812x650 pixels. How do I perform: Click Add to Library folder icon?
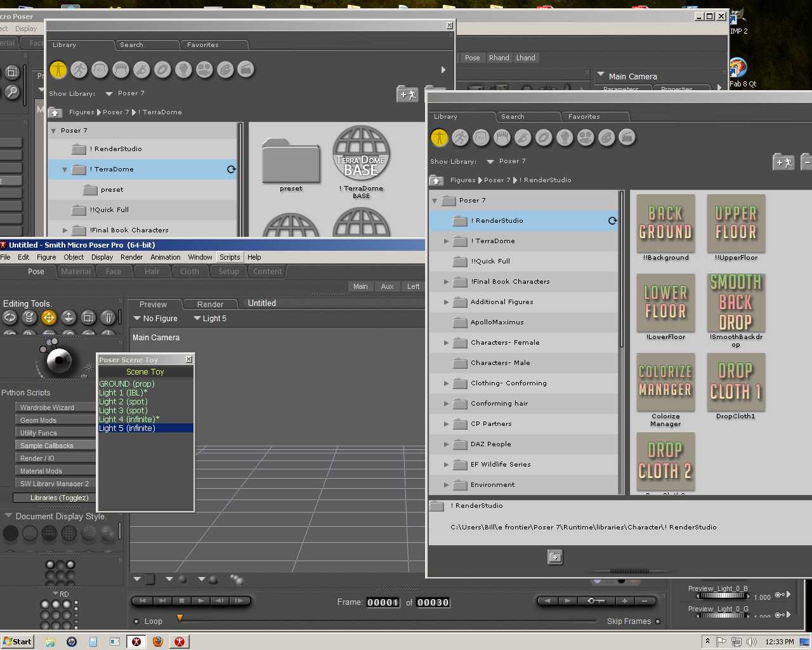(x=554, y=557)
